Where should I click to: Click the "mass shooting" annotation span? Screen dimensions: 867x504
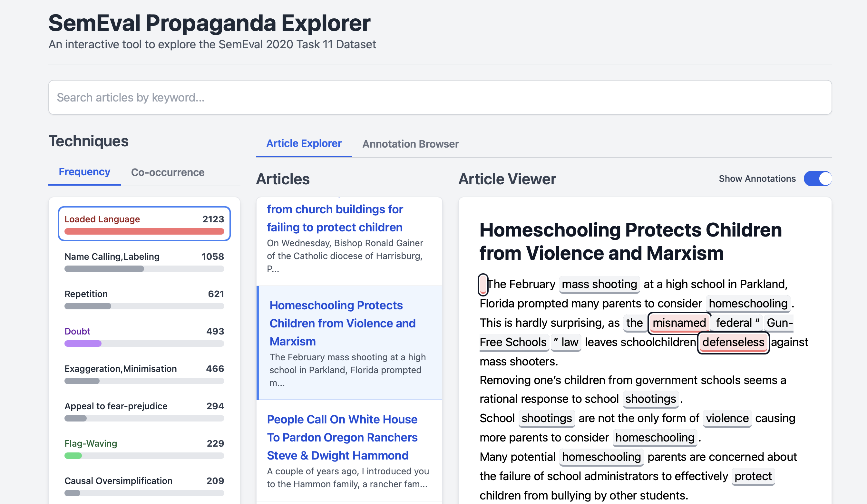coord(599,284)
